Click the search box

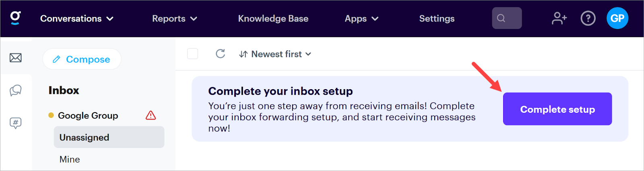point(507,18)
